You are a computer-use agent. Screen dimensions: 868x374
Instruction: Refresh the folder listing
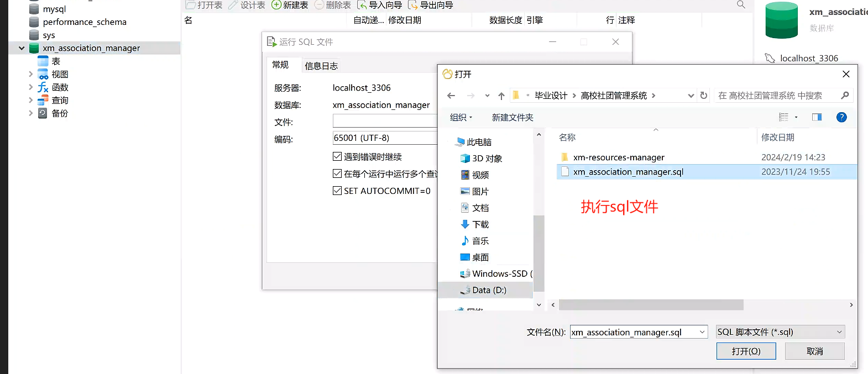click(x=704, y=96)
